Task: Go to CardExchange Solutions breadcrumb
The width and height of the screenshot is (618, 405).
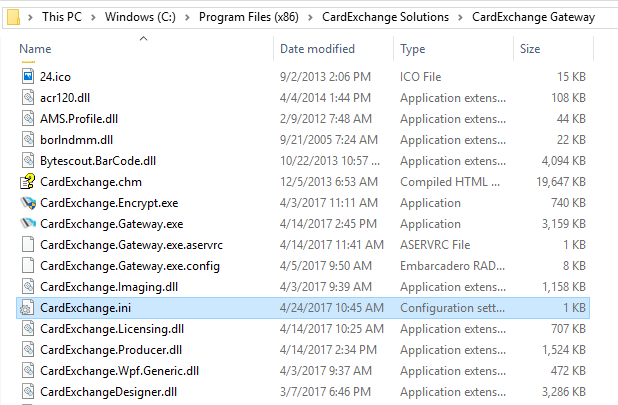Action: click(385, 17)
